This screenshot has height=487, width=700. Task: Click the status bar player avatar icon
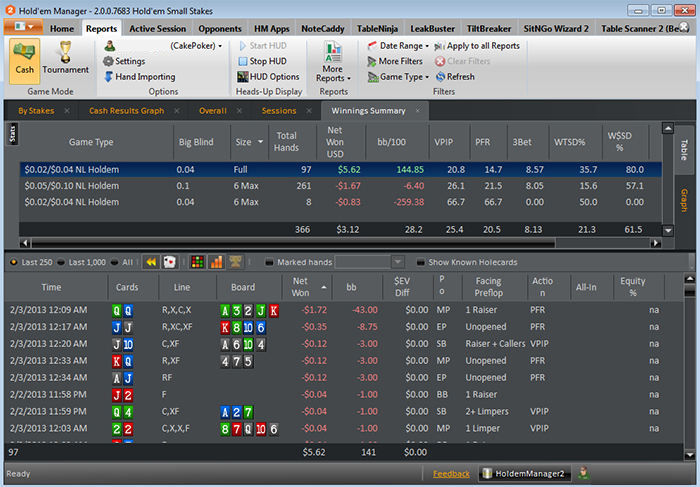point(583,473)
